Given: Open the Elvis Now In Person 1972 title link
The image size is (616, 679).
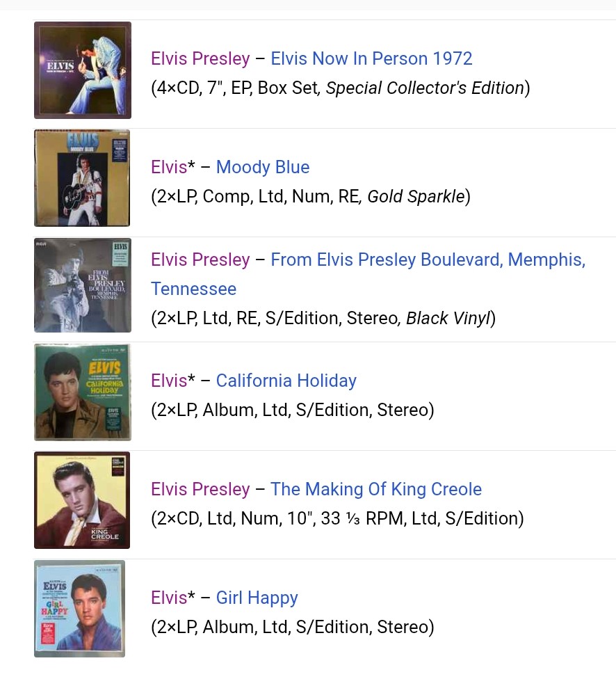Looking at the screenshot, I should click(x=371, y=58).
